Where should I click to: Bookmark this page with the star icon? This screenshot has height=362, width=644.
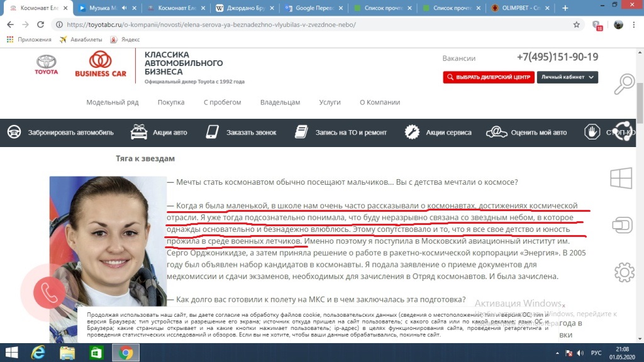click(x=577, y=25)
